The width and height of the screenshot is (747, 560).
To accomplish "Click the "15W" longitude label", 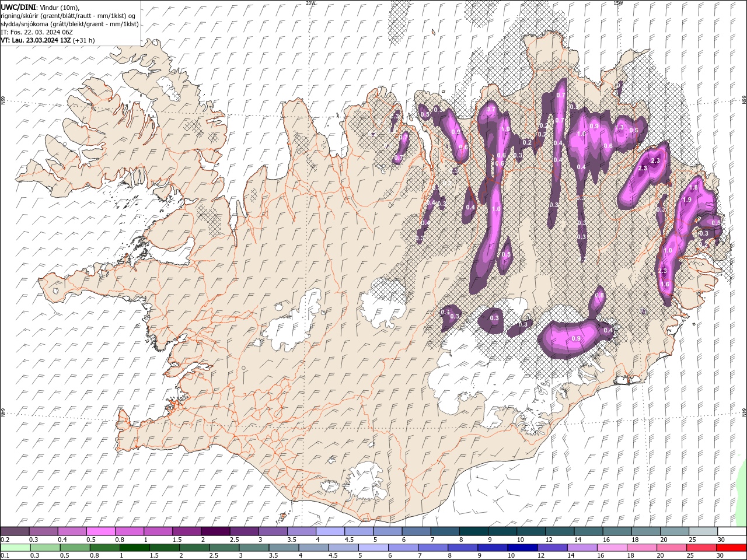I will pyautogui.click(x=618, y=3).
